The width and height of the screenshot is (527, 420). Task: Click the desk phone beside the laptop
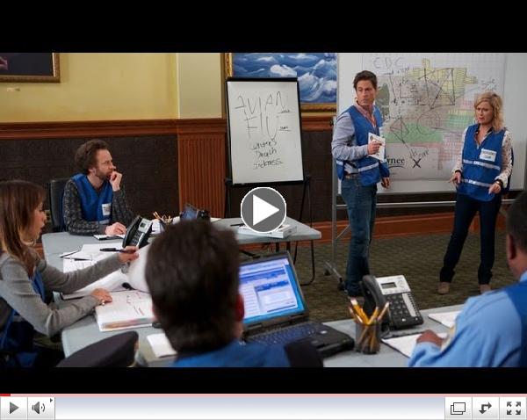[x=393, y=301]
